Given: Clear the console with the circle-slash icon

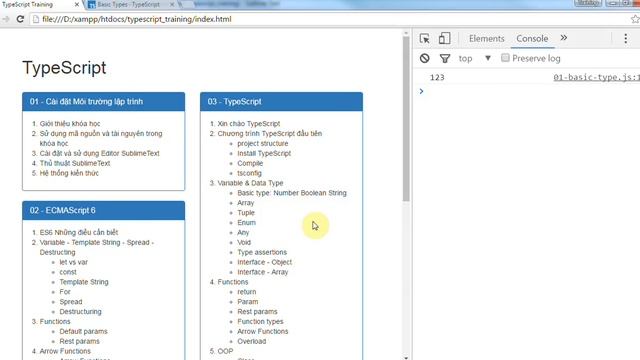Looking at the screenshot, I should (x=424, y=58).
